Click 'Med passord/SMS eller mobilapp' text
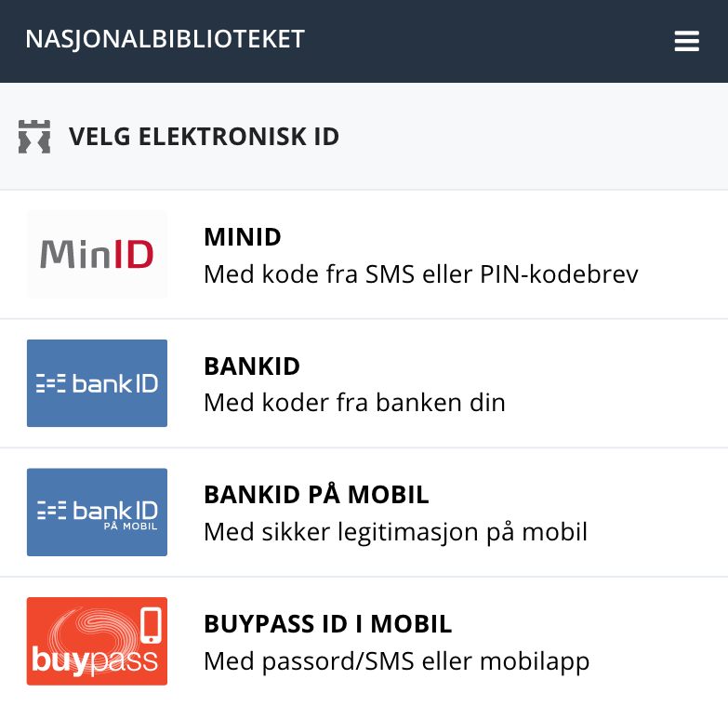Screen dimensions: 728x706 pyautogui.click(x=396, y=662)
